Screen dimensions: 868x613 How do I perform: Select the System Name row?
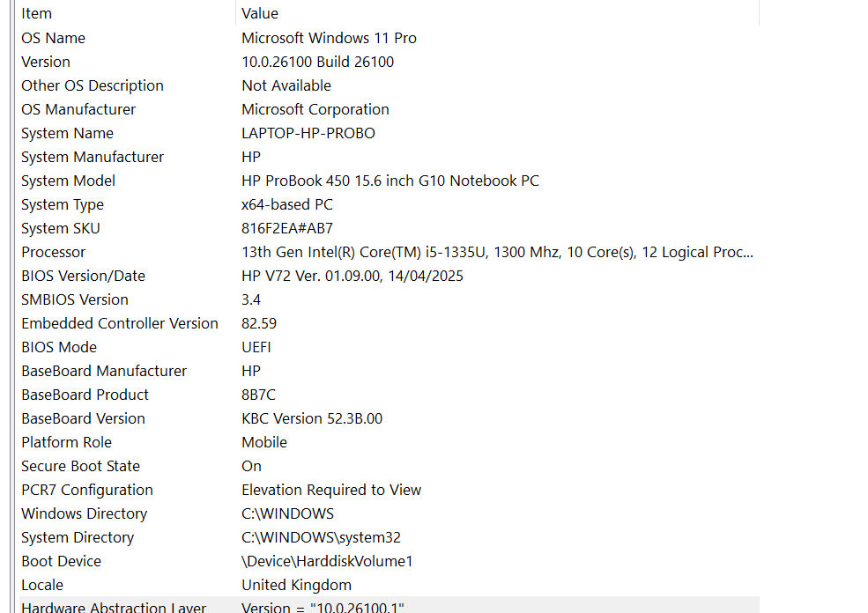[389, 133]
